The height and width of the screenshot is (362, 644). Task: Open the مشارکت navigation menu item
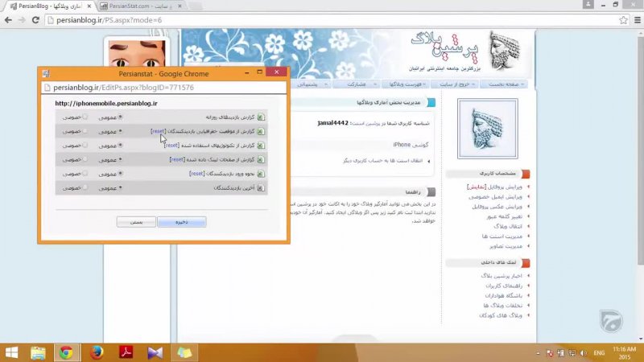[x=357, y=84]
